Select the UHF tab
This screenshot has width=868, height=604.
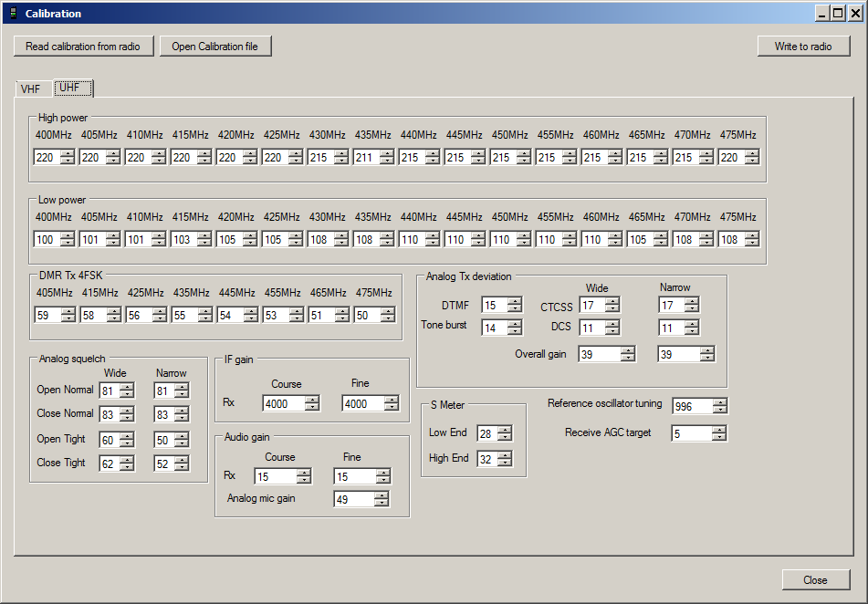point(70,88)
